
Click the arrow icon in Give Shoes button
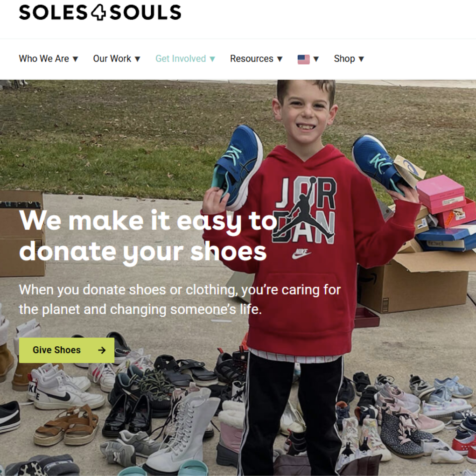(102, 350)
